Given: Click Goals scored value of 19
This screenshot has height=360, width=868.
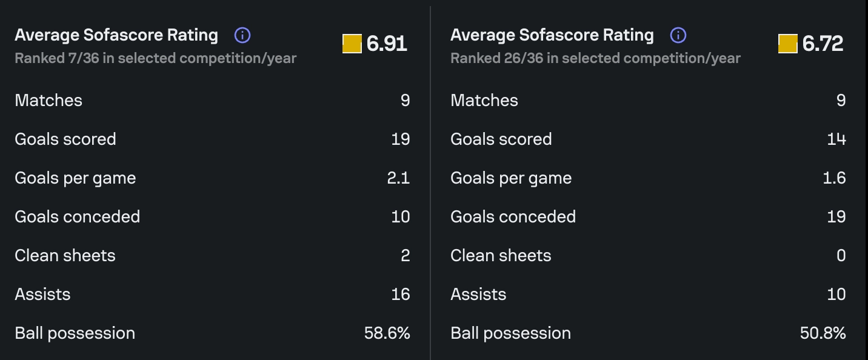Looking at the screenshot, I should (400, 139).
